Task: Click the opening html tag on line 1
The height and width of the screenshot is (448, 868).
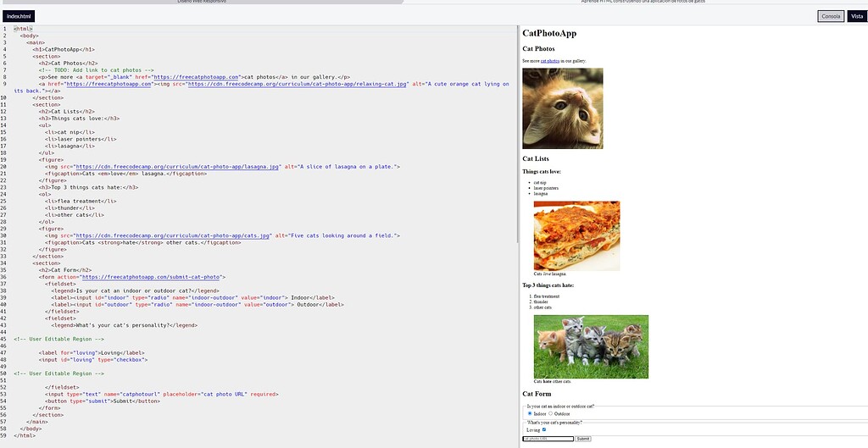Action: [x=23, y=29]
